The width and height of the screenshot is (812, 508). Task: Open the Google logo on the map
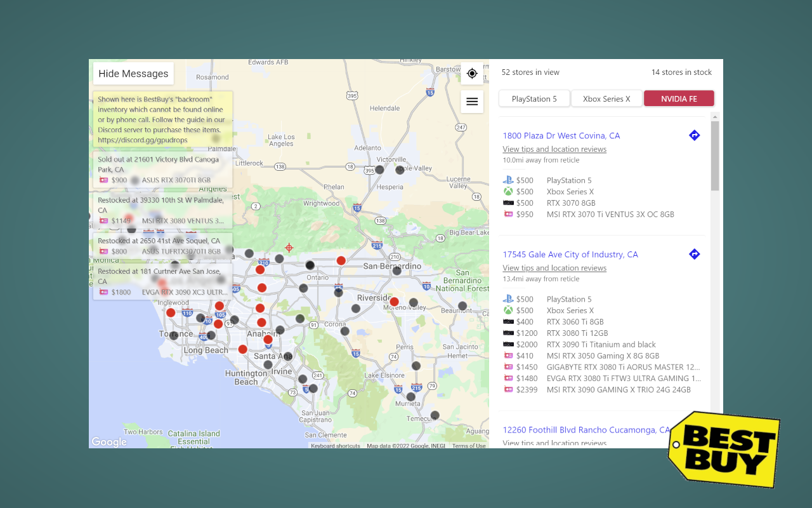(x=109, y=442)
